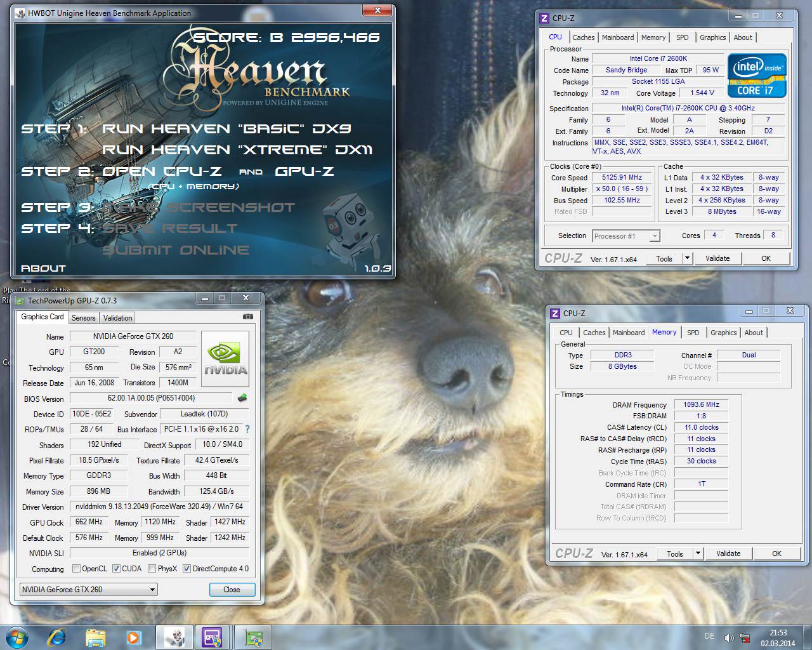812x650 pixels.
Task: Open the Graphics tab in the top CPU-Z window
Action: pyautogui.click(x=712, y=37)
